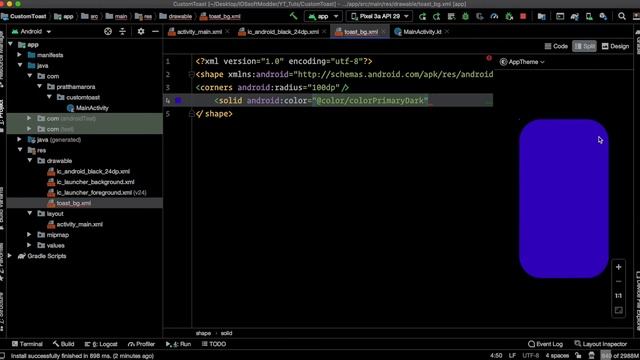Click the blue color swatch in line 4 gutter
The height and width of the screenshot is (360, 640).
[178, 100]
